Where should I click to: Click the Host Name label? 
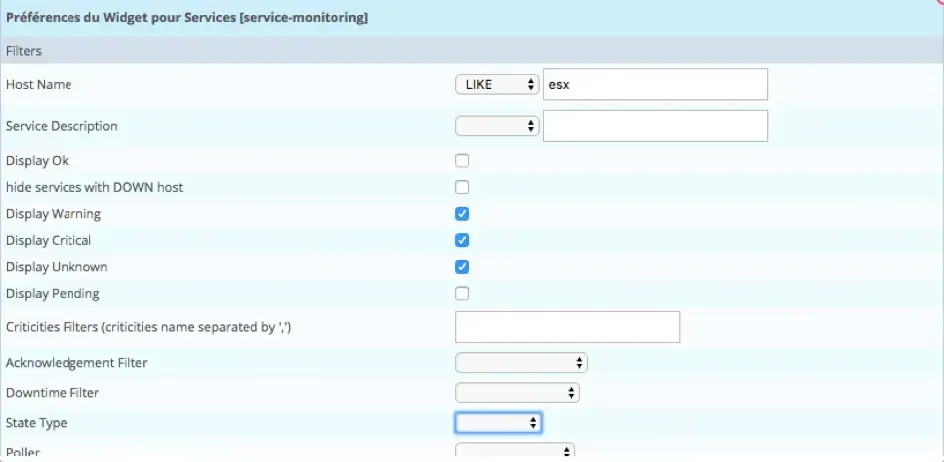39,84
